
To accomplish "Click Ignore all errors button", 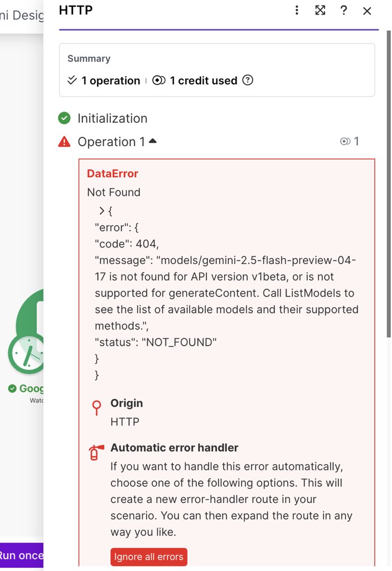I will point(149,557).
